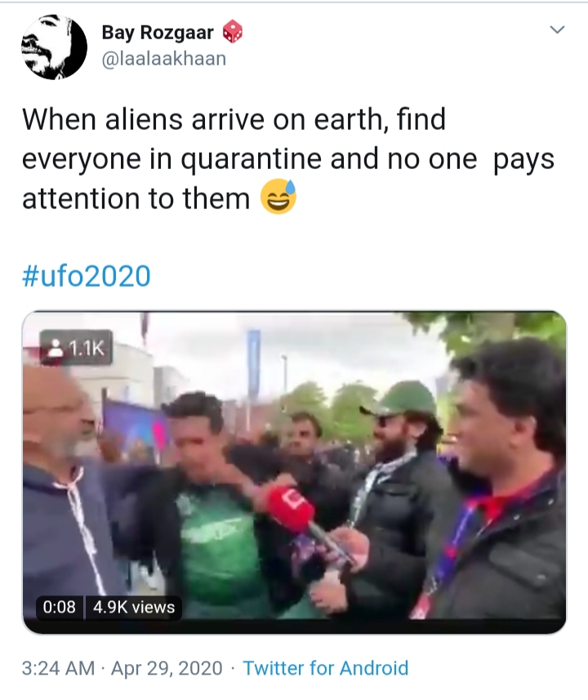This screenshot has width=588, height=700.
Task: Expand the tweet options chevron
Action: click(557, 30)
